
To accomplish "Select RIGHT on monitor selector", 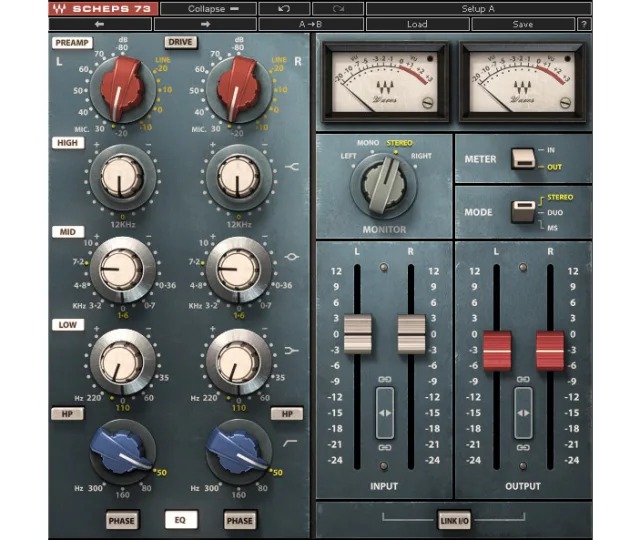I will click(x=421, y=156).
